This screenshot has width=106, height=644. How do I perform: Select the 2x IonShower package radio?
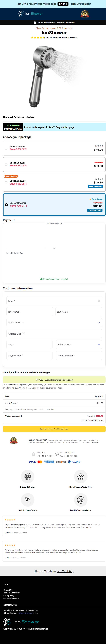pyautogui.click(x=6, y=164)
